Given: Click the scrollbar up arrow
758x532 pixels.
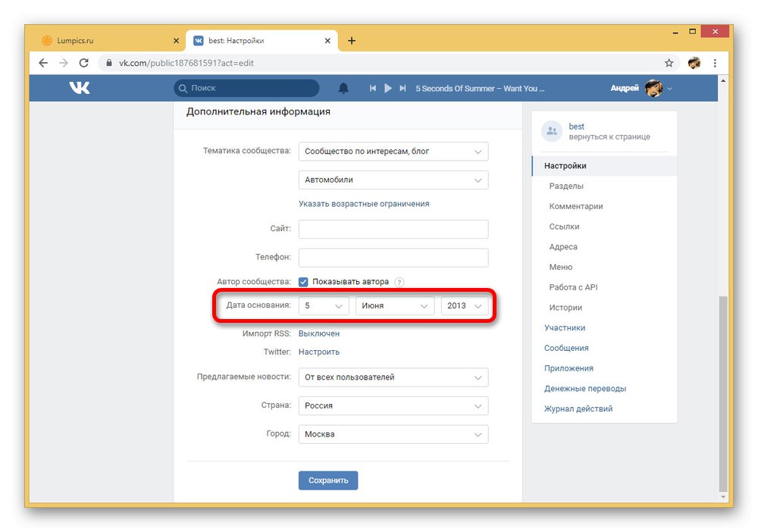Looking at the screenshot, I should pos(722,80).
